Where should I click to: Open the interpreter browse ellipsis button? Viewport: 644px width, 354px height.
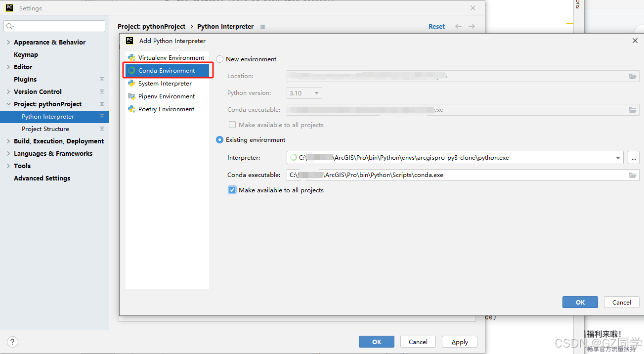(634, 158)
